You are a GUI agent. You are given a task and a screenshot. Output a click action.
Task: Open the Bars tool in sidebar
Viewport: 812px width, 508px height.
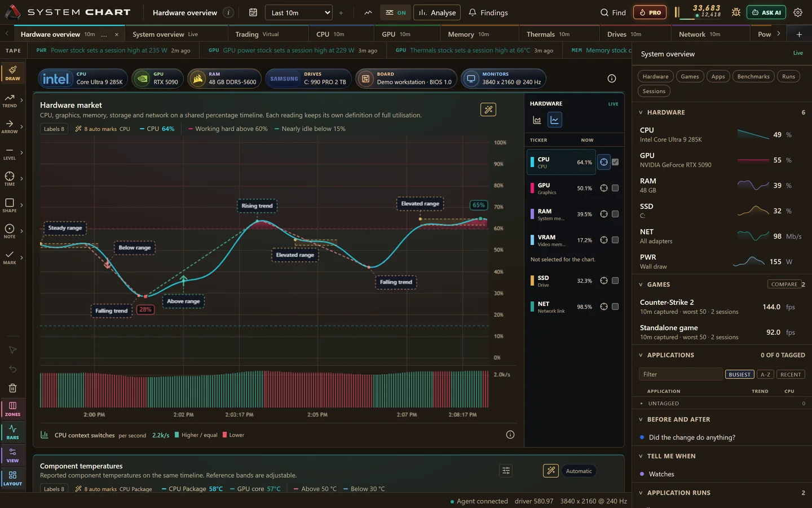click(x=12, y=432)
